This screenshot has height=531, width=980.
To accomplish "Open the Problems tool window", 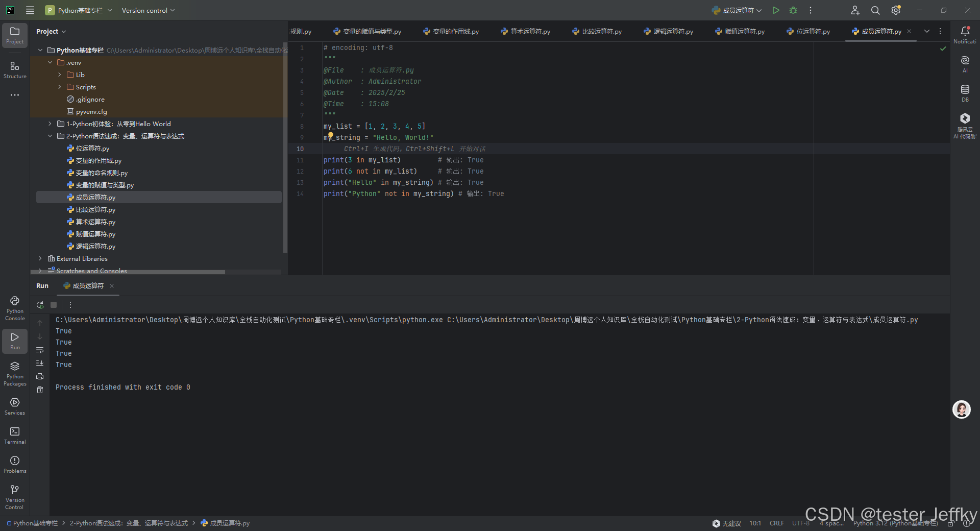I will [15, 464].
